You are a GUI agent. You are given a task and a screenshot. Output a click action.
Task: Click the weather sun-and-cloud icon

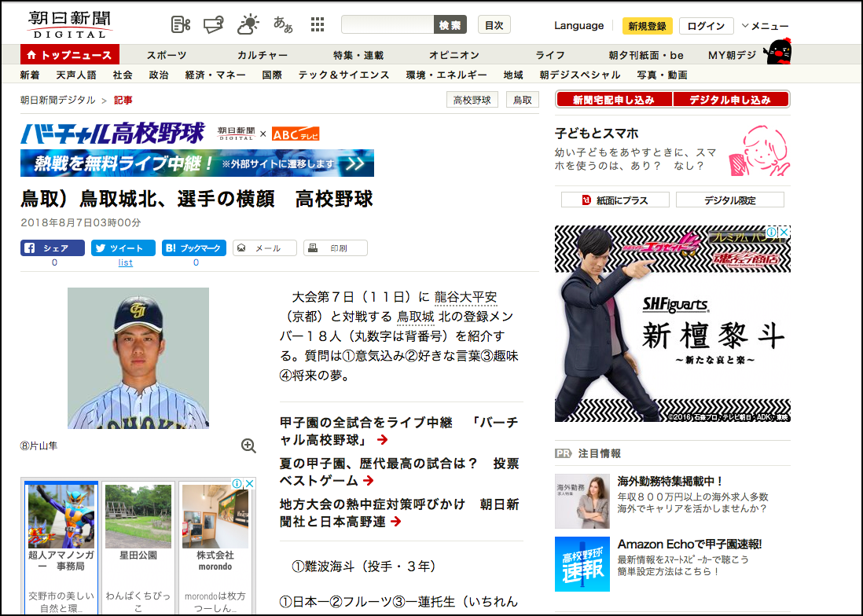(x=248, y=24)
